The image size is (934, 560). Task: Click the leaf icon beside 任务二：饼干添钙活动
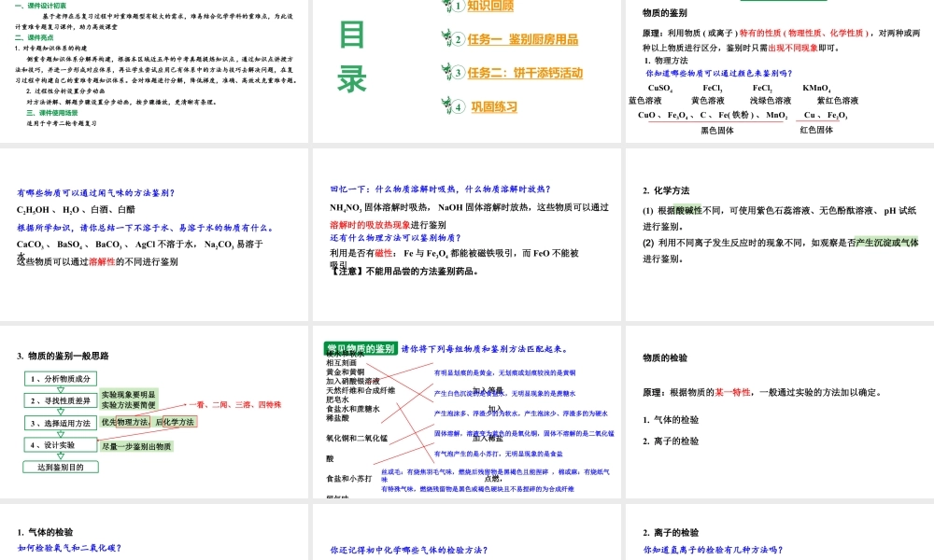[x=446, y=72]
